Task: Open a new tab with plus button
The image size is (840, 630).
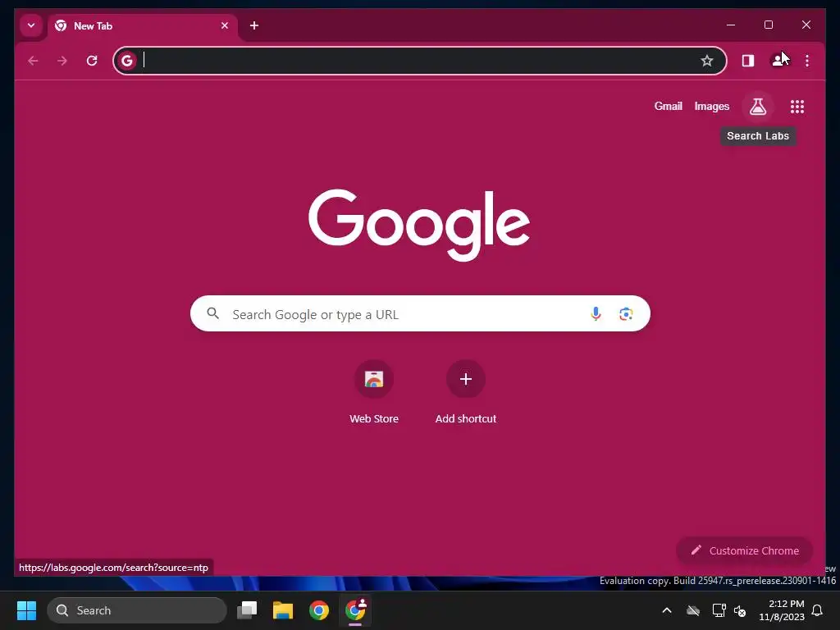Action: pos(254,25)
